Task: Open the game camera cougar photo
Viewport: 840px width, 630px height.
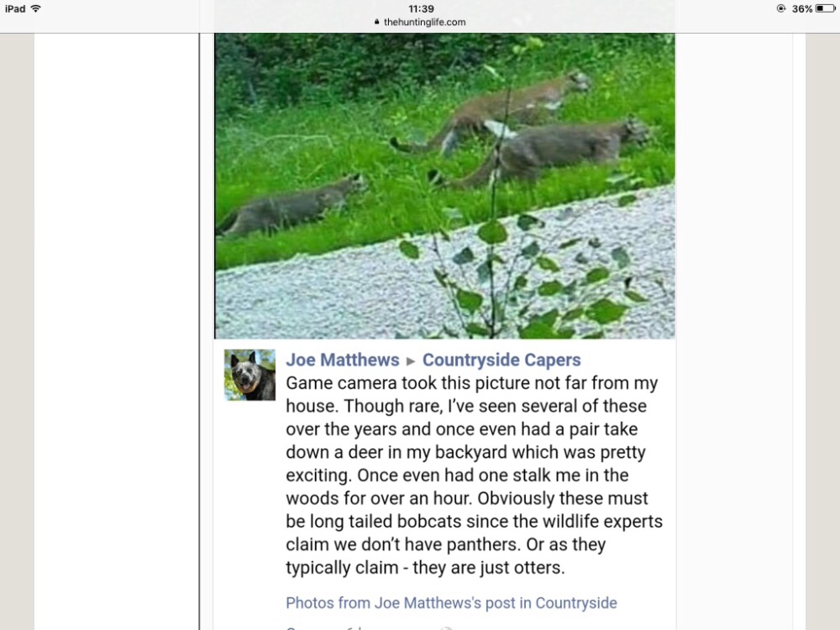Action: [444, 186]
